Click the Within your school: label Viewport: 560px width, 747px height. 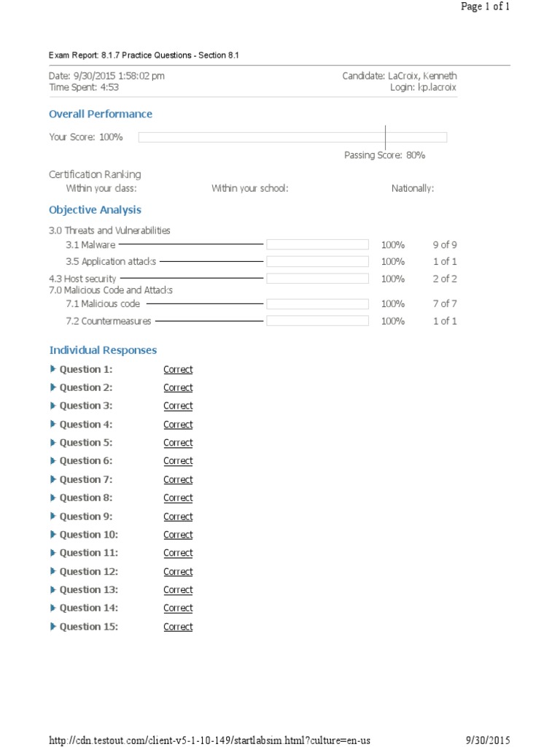[250, 188]
